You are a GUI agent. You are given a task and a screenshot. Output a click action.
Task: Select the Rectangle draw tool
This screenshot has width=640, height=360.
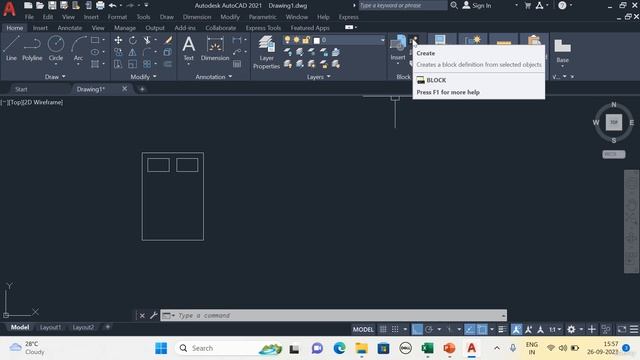pos(95,40)
